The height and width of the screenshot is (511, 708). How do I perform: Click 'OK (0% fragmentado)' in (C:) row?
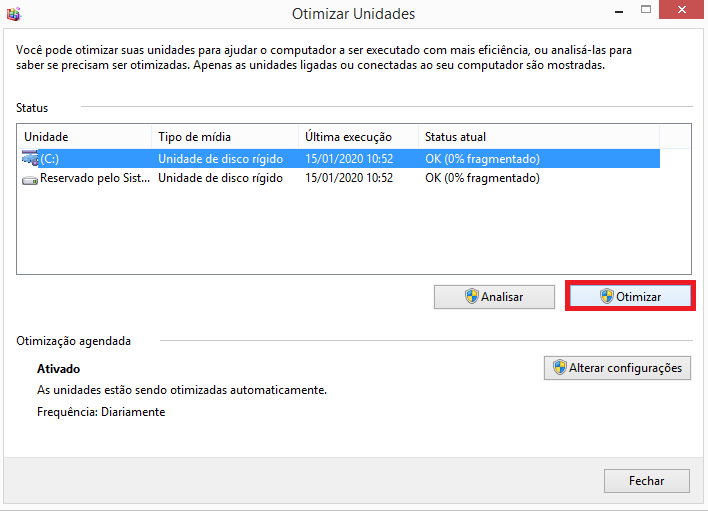tap(482, 159)
